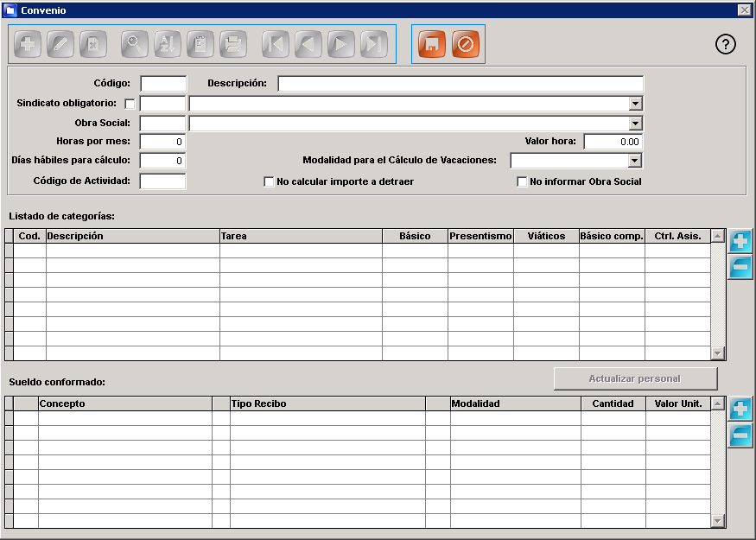Open the magnifier search tool
Image resolution: width=756 pixels, height=540 pixels.
coord(135,44)
